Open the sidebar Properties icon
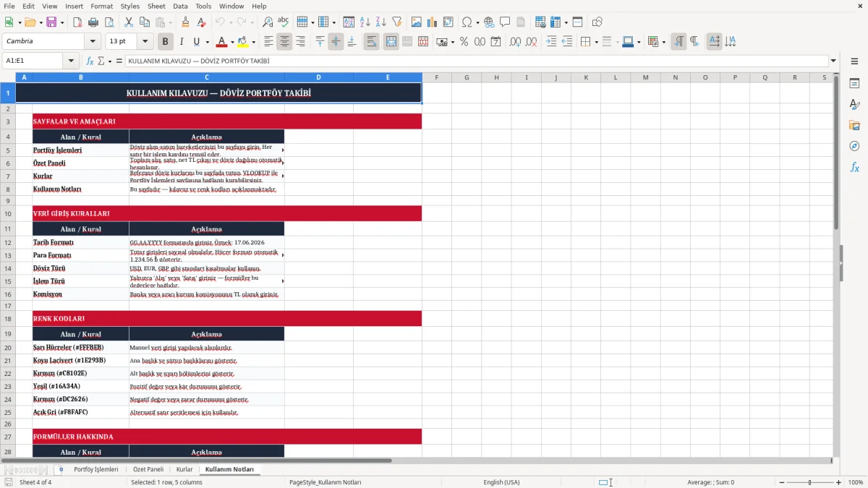This screenshot has width=868, height=488. (854, 84)
